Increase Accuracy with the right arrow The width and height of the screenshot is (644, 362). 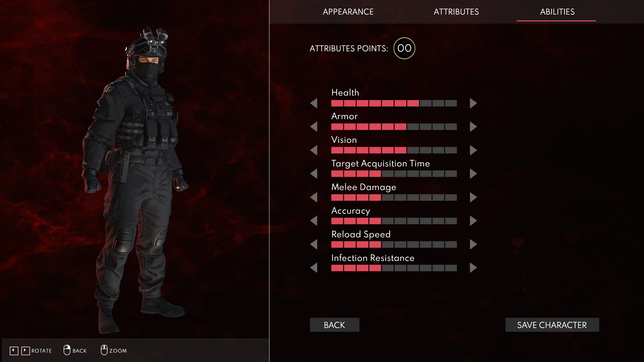pos(473,221)
